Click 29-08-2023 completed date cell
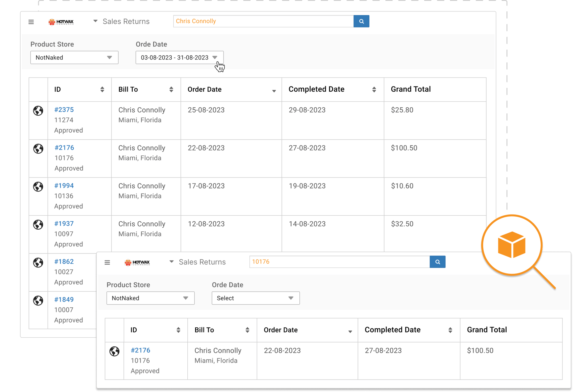 pyautogui.click(x=307, y=110)
